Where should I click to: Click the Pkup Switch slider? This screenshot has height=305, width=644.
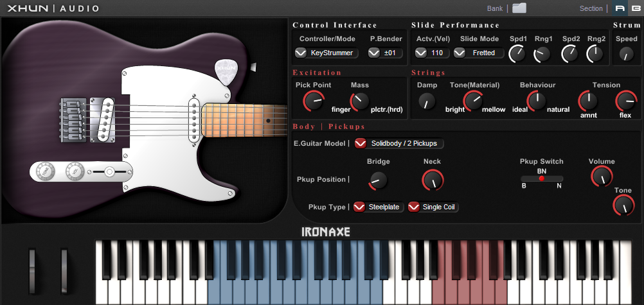pyautogui.click(x=542, y=179)
